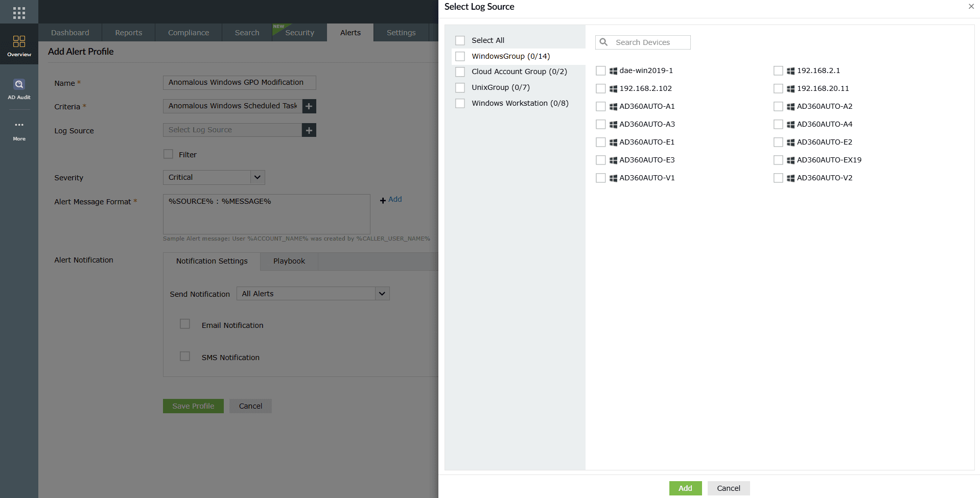980x498 pixels.
Task: Click the plus icon beside Log Source
Action: pos(309,130)
